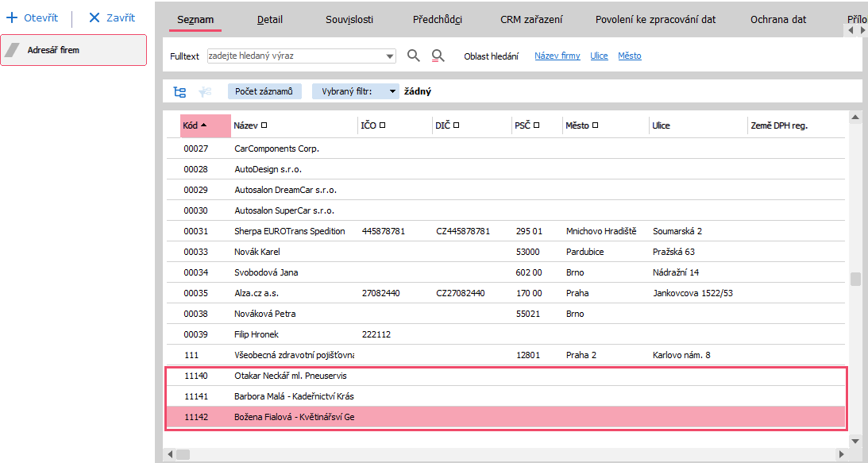Expand the Fulltext search dropdown arrow
Screen dimensions: 868x463
coord(390,56)
